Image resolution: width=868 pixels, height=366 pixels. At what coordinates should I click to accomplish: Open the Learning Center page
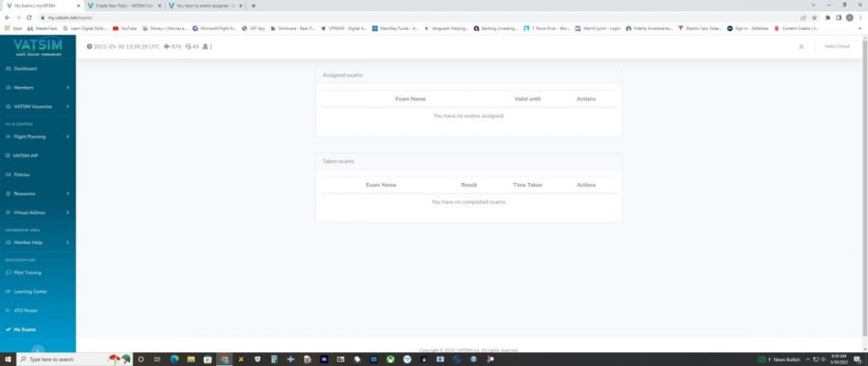pos(30,291)
